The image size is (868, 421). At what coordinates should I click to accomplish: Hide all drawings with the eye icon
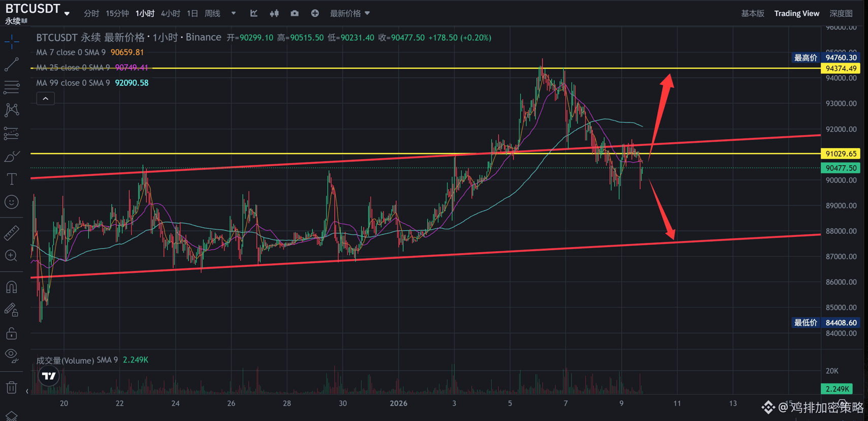[x=12, y=356]
